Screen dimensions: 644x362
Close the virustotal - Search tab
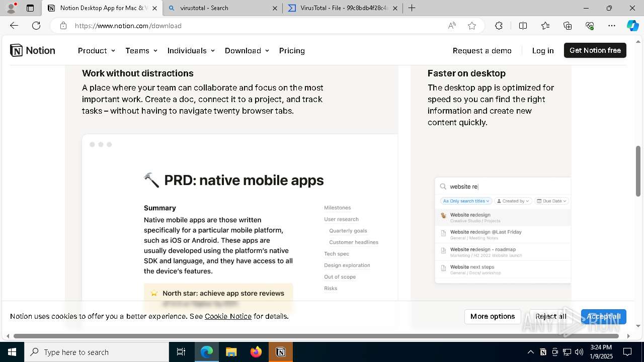[275, 8]
